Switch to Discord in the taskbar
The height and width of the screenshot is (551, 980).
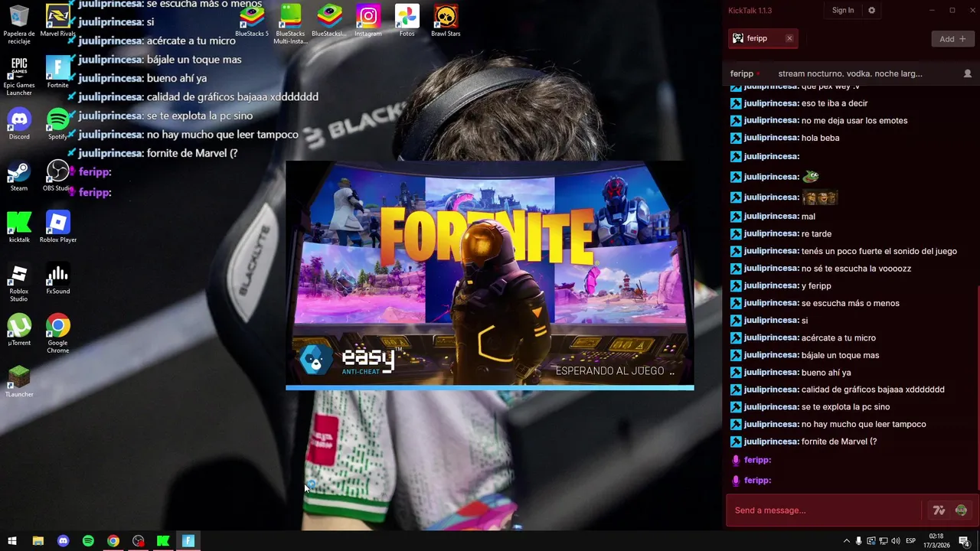(63, 541)
